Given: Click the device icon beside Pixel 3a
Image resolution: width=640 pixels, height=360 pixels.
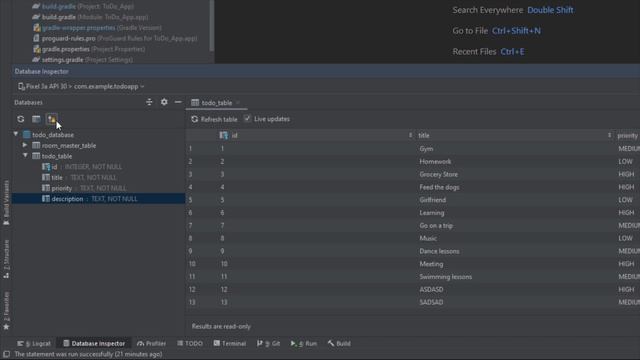Looking at the screenshot, I should 21,87.
